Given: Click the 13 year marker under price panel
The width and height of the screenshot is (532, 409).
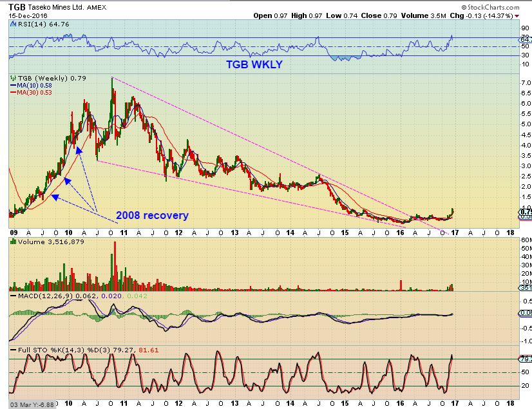Looking at the screenshot, I should pos(234,233).
